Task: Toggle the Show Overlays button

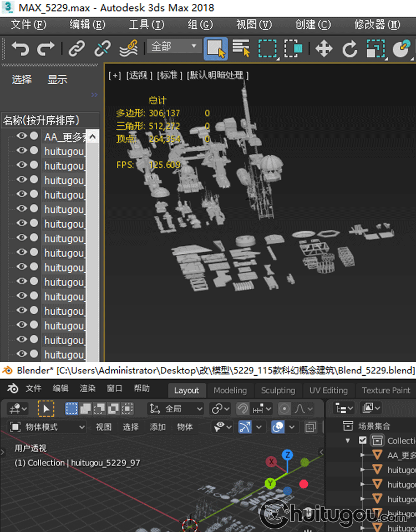Action: click(278, 427)
